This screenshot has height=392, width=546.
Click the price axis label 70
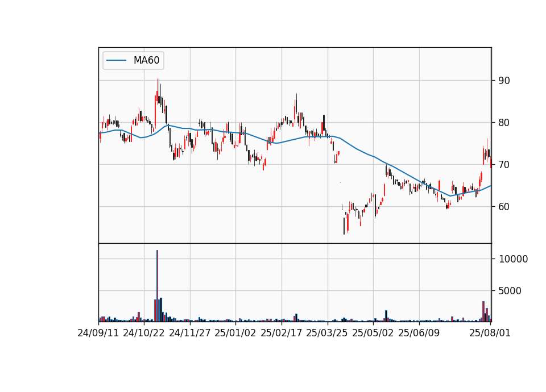(504, 165)
